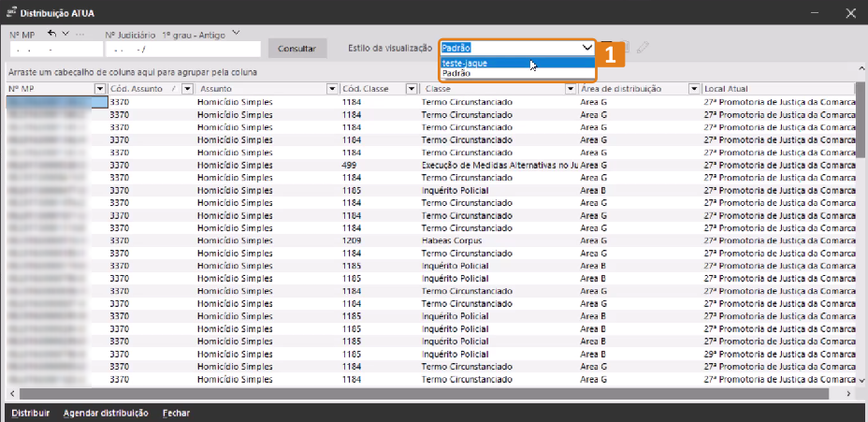
Task: Open the small chevron next to the back arrow
Action: (65, 34)
